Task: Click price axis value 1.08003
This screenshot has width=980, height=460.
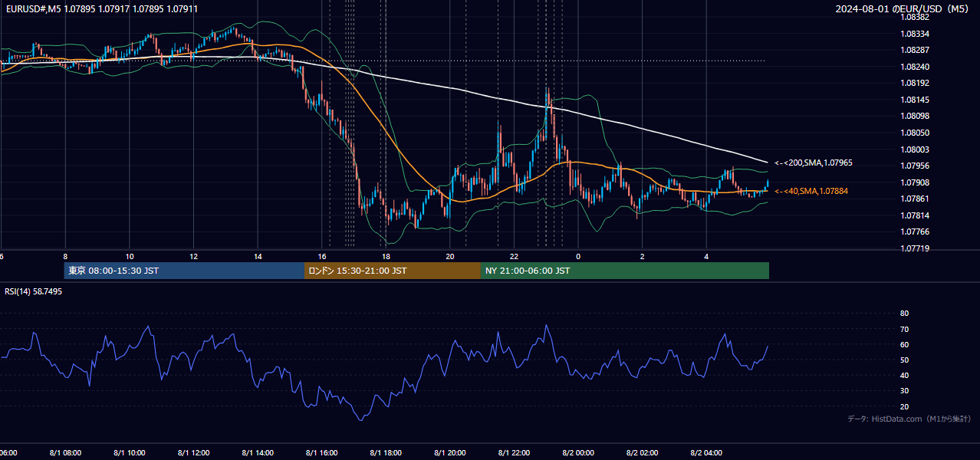Action: click(915, 149)
